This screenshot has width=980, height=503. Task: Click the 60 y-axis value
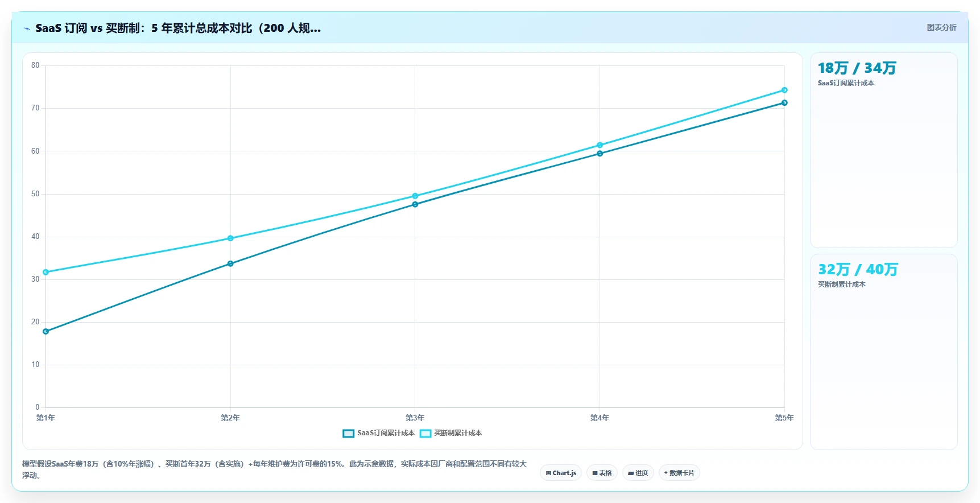(x=35, y=151)
